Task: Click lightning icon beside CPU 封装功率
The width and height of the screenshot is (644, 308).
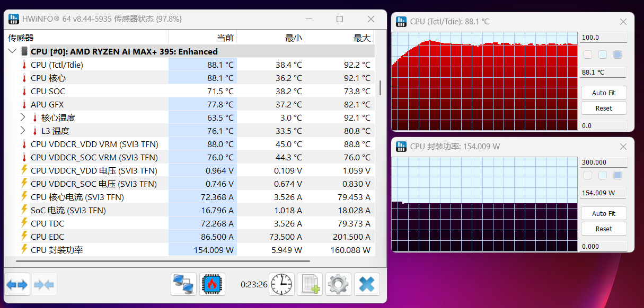Action: (x=24, y=250)
